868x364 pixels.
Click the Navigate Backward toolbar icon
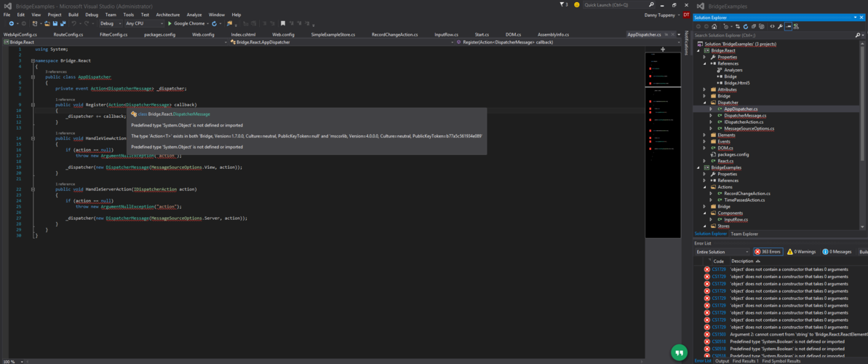(12, 23)
